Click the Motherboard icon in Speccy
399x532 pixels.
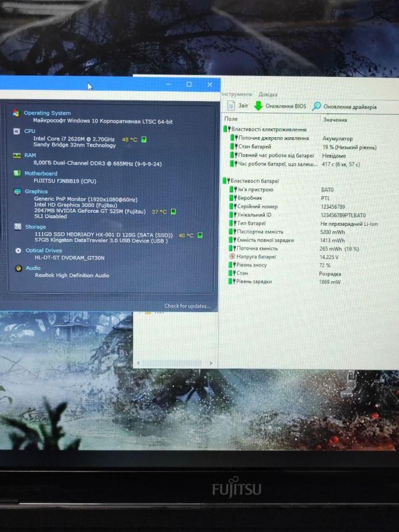17,173
